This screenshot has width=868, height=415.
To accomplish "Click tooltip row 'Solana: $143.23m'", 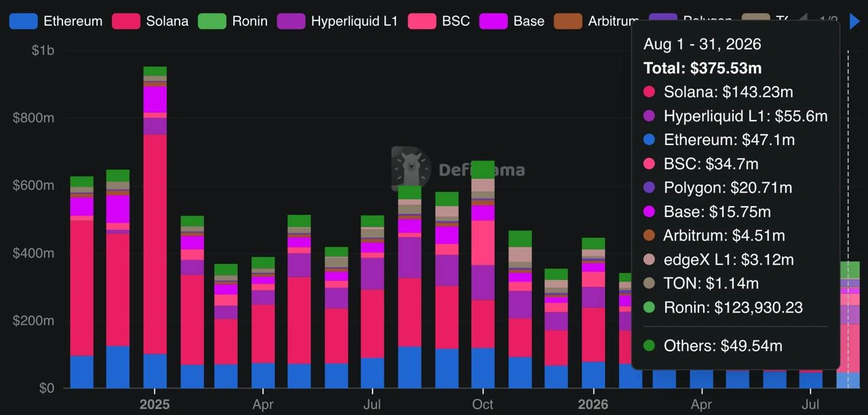I will [x=718, y=92].
